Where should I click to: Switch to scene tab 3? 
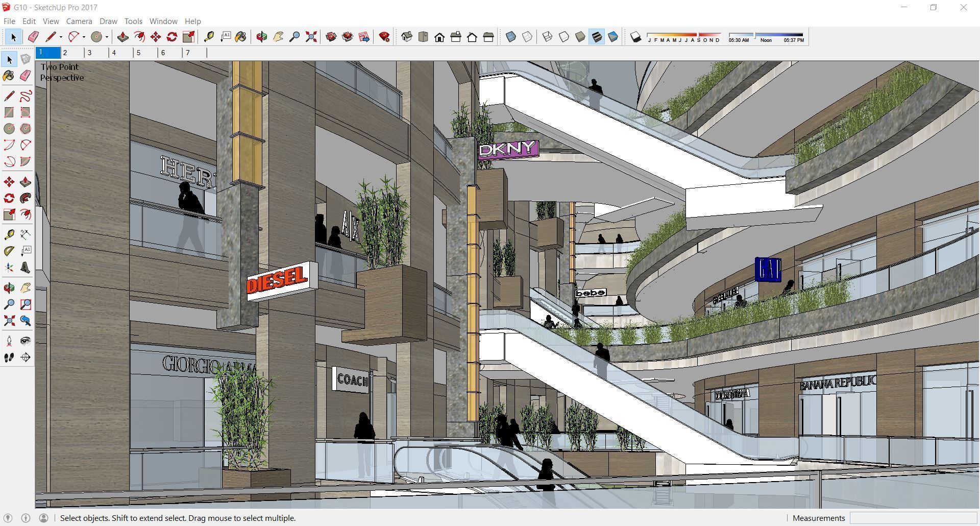pyautogui.click(x=97, y=53)
